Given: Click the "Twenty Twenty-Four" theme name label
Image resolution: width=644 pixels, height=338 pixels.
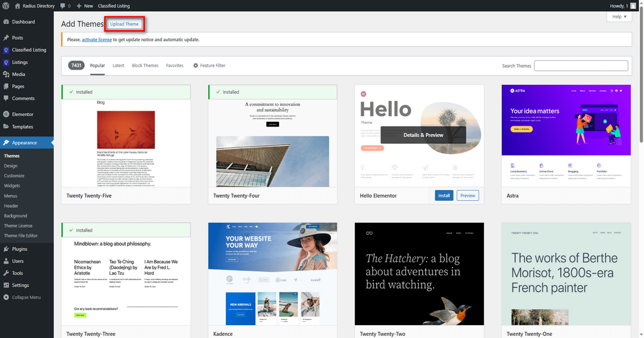Looking at the screenshot, I should tap(236, 196).
